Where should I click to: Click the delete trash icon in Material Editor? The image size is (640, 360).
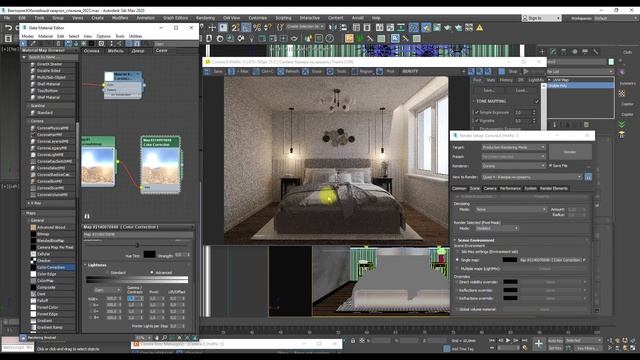coord(58,44)
